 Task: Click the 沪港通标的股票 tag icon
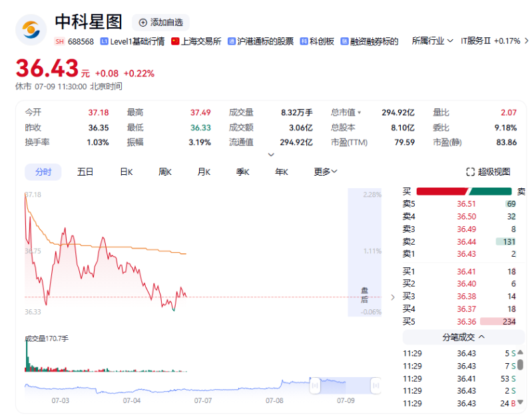(232, 41)
